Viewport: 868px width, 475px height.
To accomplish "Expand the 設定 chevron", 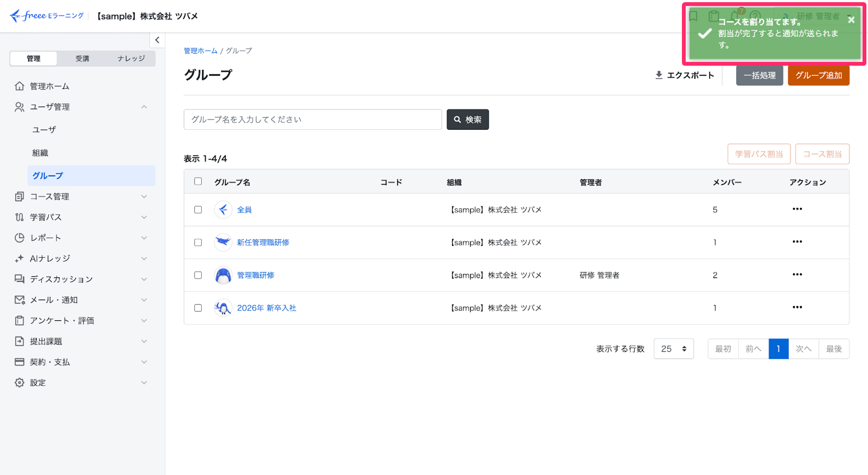I will tap(144, 383).
